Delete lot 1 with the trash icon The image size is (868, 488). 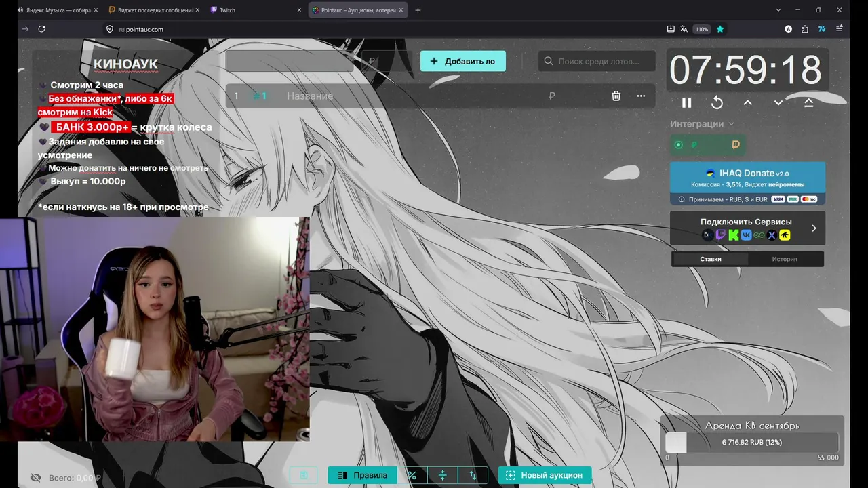coord(616,96)
